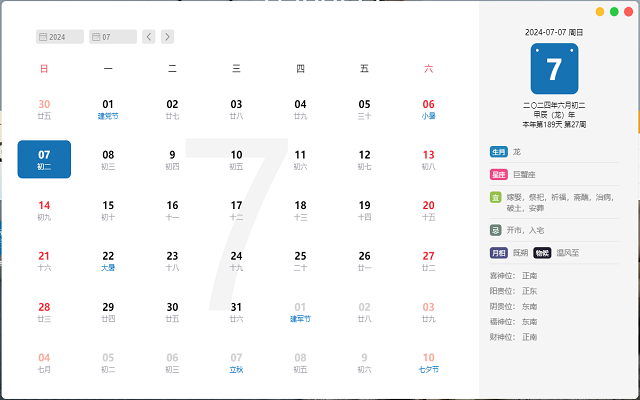Click the date text 2024-07-07 周日
The width and height of the screenshot is (640, 400).
554,32
